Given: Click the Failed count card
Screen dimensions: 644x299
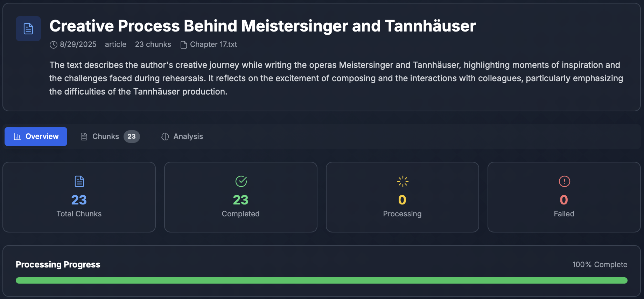Looking at the screenshot, I should (x=564, y=197).
